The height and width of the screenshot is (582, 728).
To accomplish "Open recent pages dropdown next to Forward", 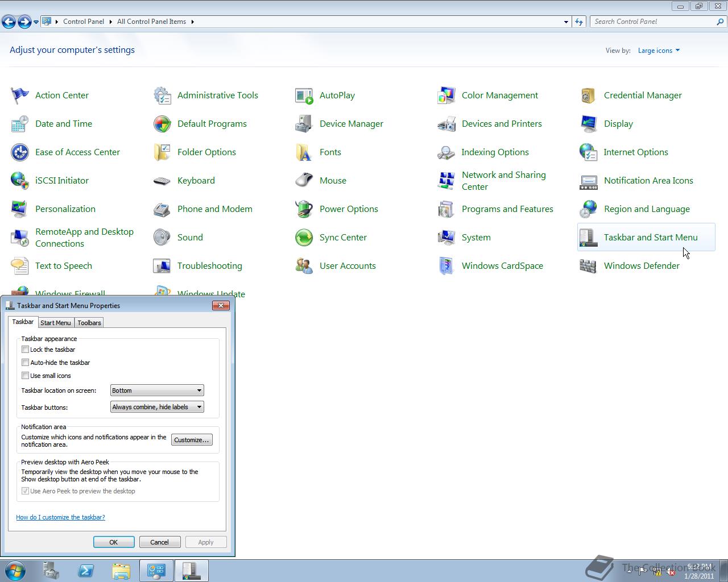I will coord(36,22).
